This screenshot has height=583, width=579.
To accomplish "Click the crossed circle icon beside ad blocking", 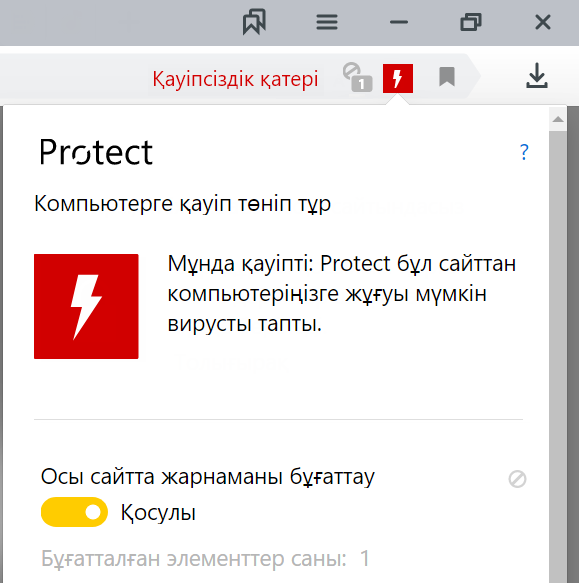I will [x=517, y=479].
